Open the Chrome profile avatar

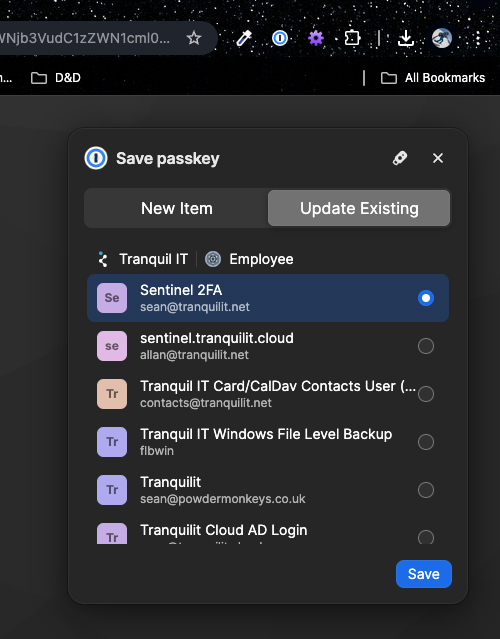click(x=442, y=38)
